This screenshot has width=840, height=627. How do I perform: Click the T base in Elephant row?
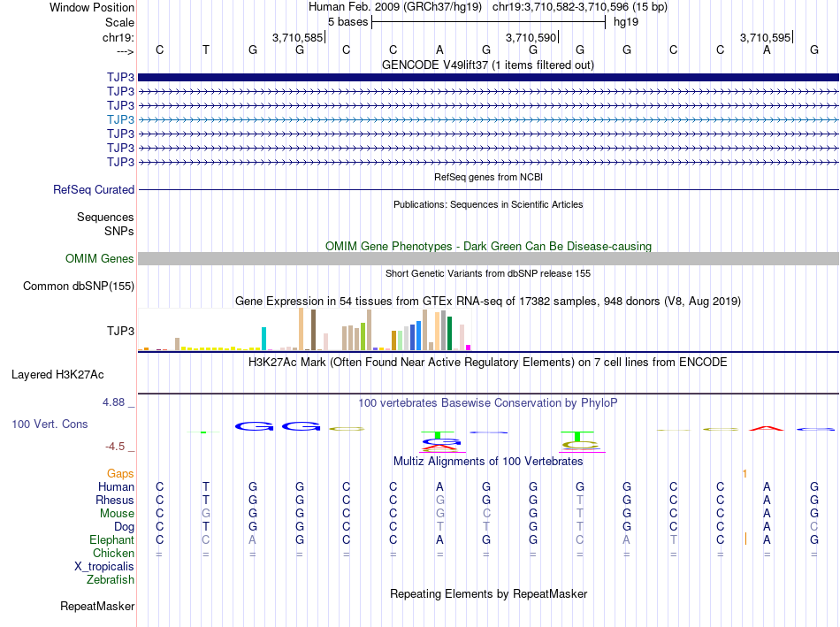pyautogui.click(x=674, y=539)
